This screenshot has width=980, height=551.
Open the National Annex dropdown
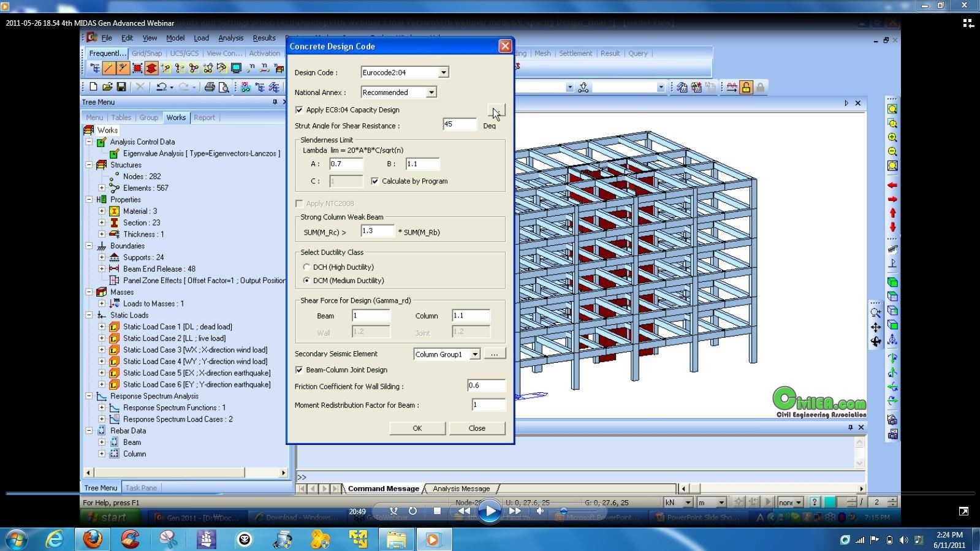pos(431,92)
